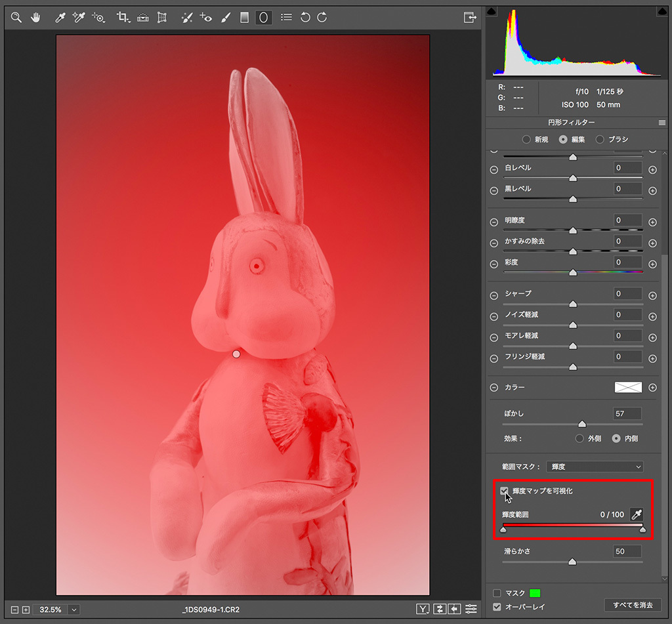Click the minus icon for 黒レベル
Viewport: 672px width, 624px height.
pyautogui.click(x=493, y=191)
